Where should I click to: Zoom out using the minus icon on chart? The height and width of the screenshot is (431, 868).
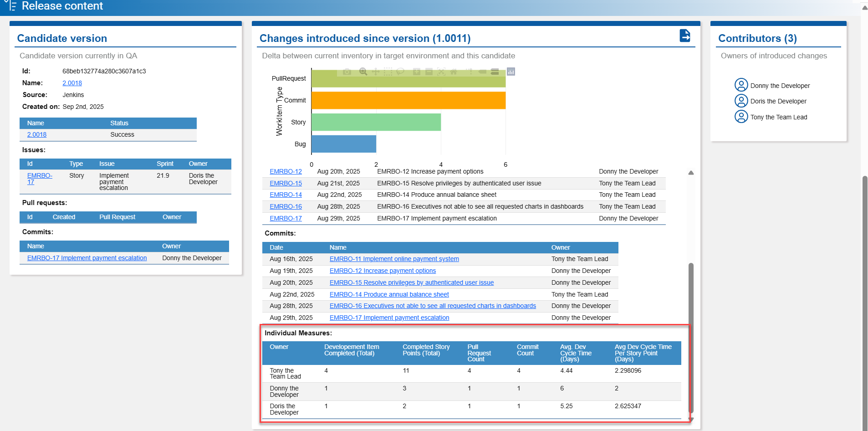[x=429, y=72]
